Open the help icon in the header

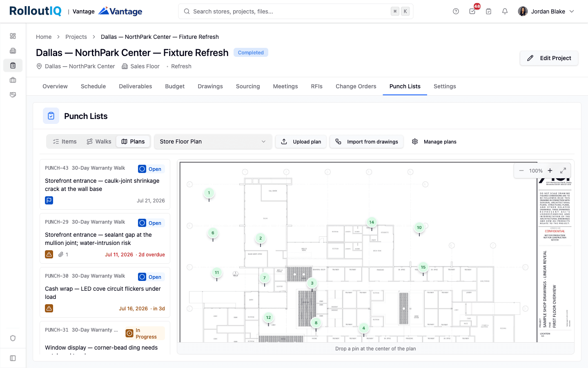456,11
